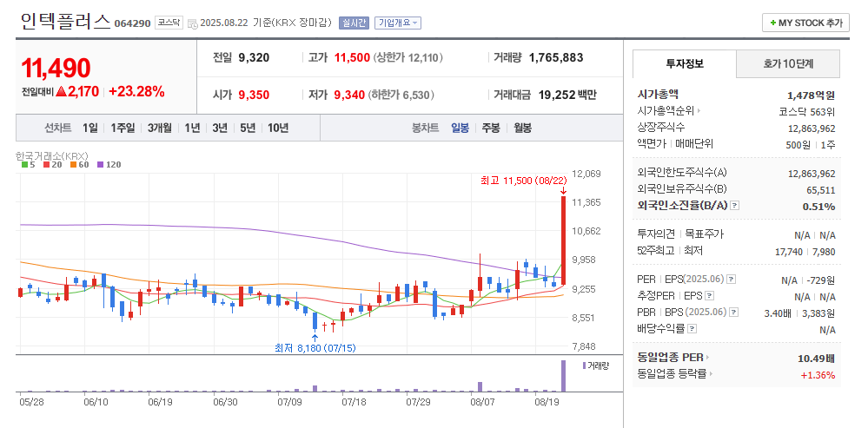Click the help icon next to 배당수익률
Screen dimensions: 868x428
[692, 329]
